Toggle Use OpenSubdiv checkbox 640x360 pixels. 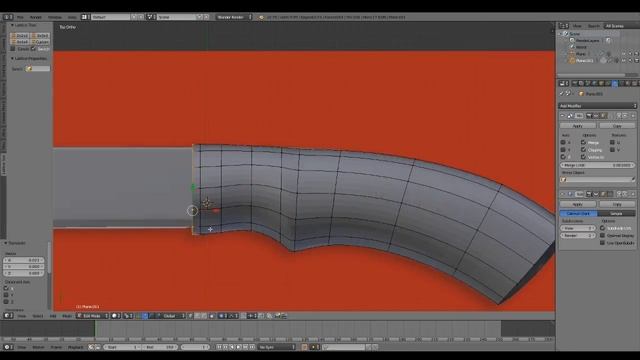pos(602,243)
